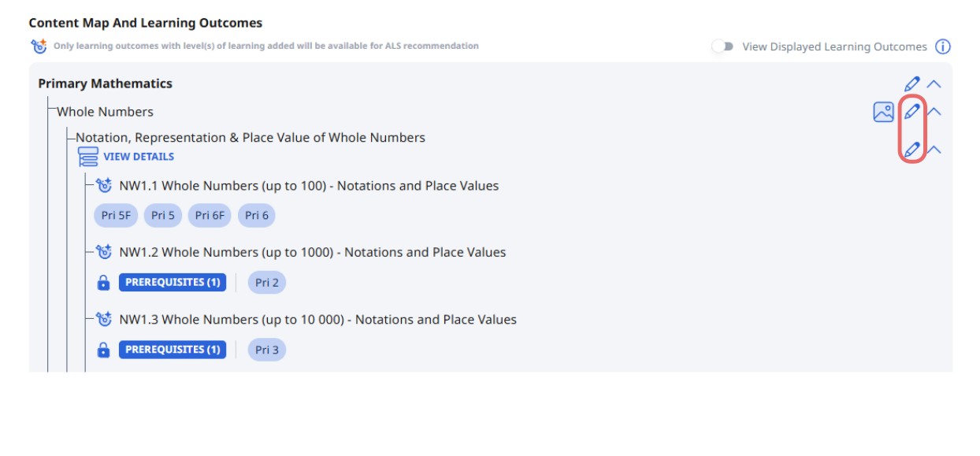Click the learning outcome icon beside NW1.2
The width and height of the screenshot is (980, 456).
click(104, 252)
